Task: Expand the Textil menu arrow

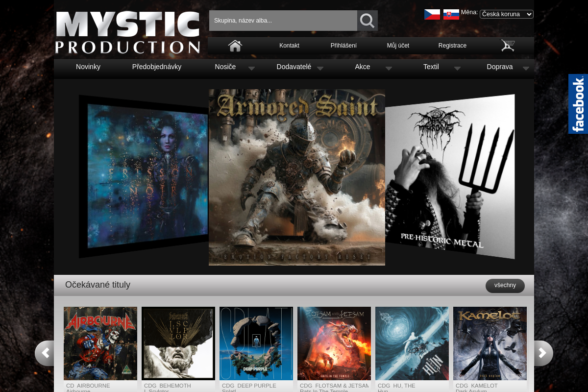Action: pyautogui.click(x=457, y=69)
